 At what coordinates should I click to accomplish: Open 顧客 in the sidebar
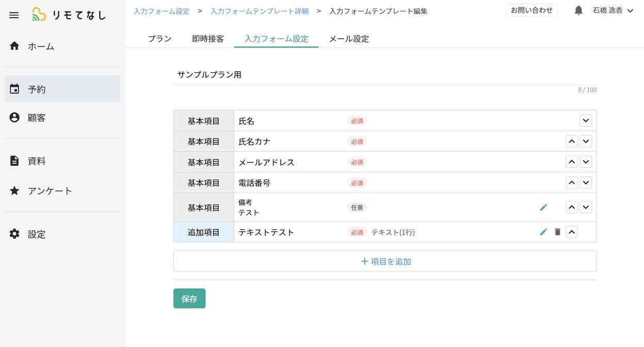(37, 118)
